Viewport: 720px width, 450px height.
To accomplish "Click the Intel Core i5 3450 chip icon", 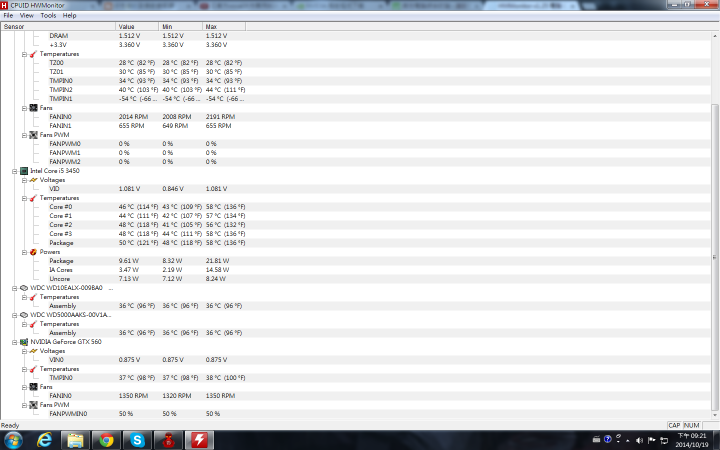I will pos(24,171).
